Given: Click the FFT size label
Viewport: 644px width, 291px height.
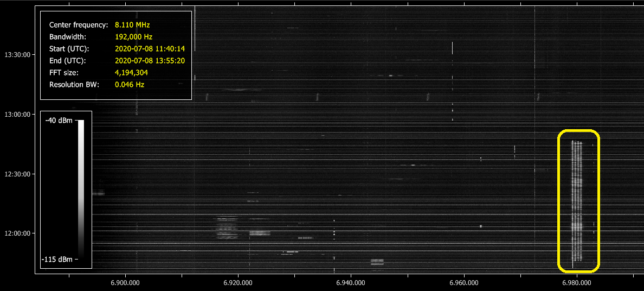Looking at the screenshot, I should point(63,73).
